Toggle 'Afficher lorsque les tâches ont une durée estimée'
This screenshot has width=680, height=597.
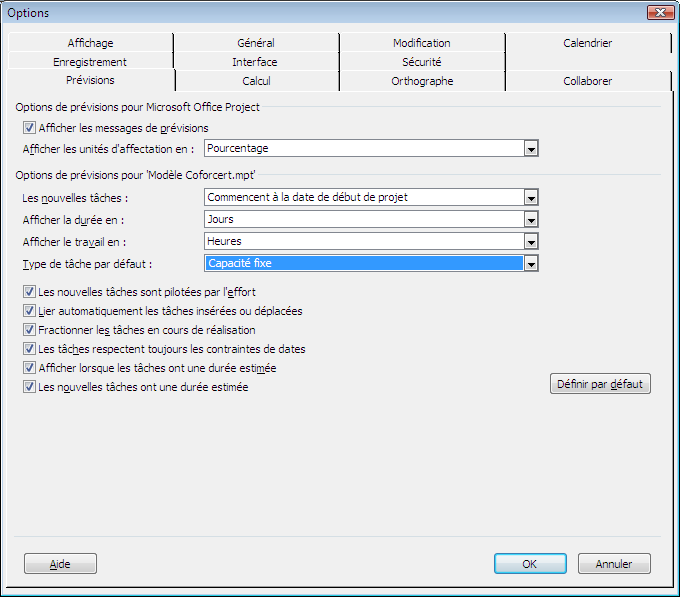29,368
